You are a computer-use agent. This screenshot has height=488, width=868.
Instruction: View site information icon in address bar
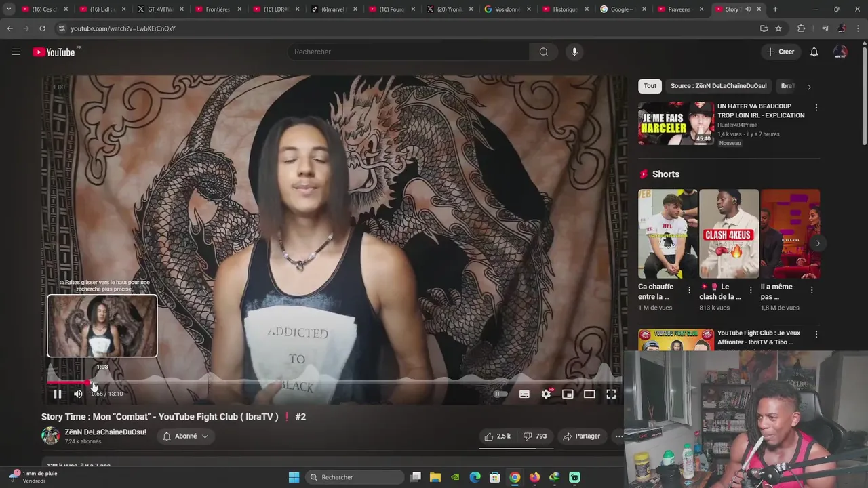pyautogui.click(x=62, y=28)
